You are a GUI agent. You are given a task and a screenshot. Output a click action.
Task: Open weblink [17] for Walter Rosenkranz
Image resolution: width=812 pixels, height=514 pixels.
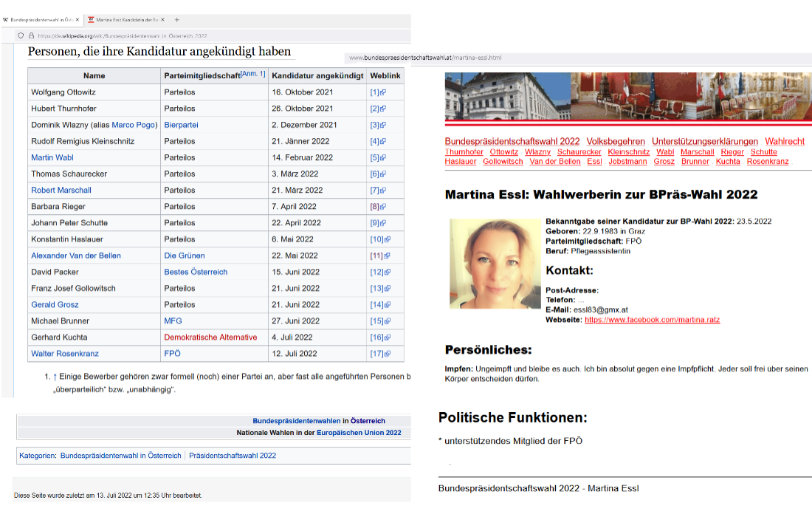point(376,354)
